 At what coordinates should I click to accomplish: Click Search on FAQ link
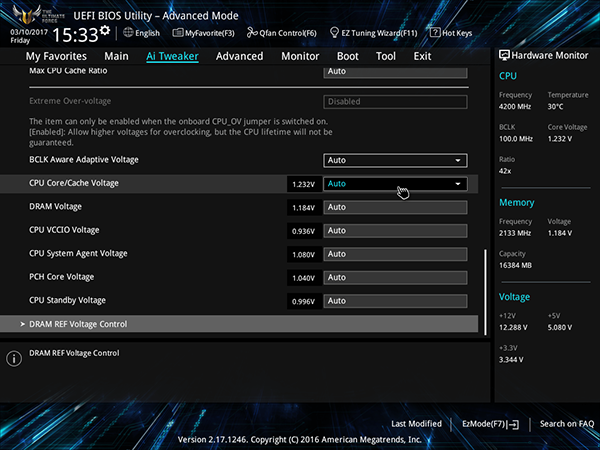click(567, 424)
